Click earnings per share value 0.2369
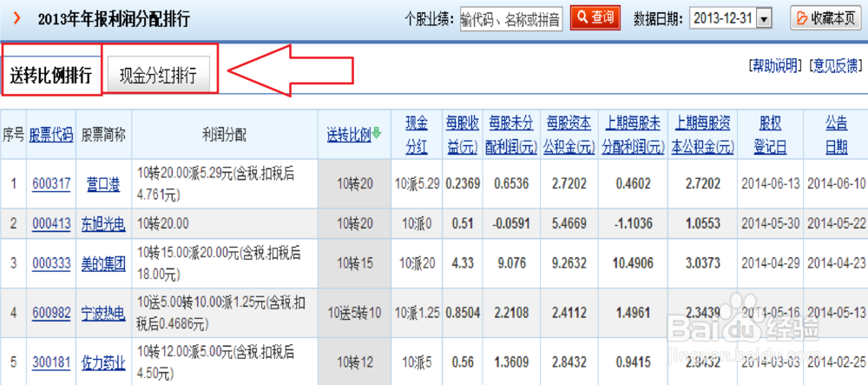868x385 pixels. [x=463, y=184]
